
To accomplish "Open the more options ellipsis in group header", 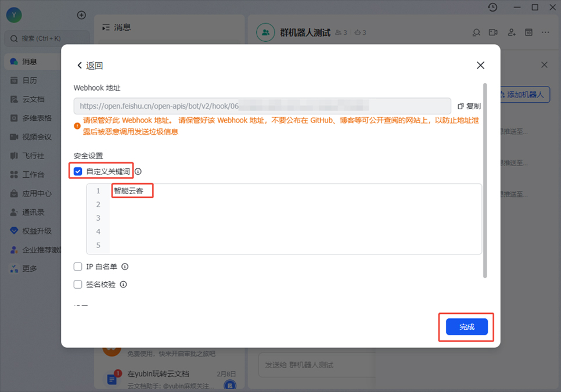I will pyautogui.click(x=545, y=33).
